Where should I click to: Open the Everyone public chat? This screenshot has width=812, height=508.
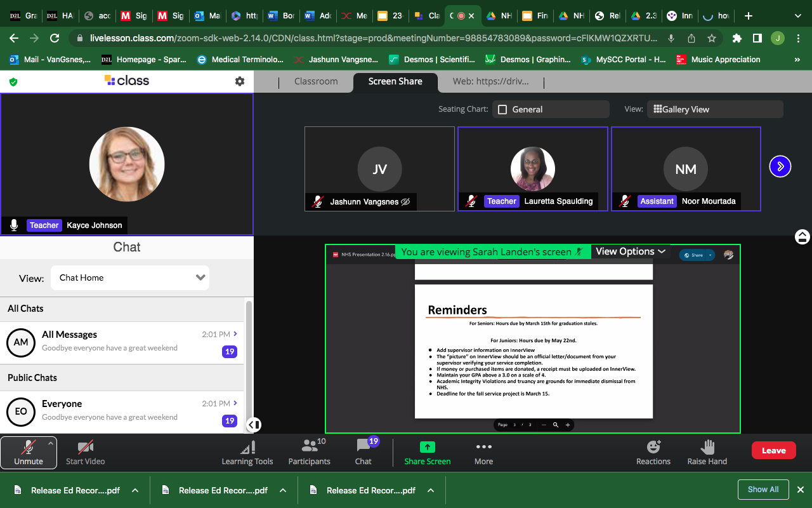pyautogui.click(x=122, y=411)
